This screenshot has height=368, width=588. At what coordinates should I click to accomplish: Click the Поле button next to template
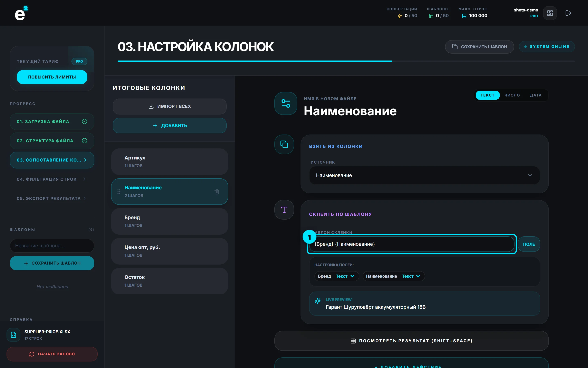(x=529, y=244)
